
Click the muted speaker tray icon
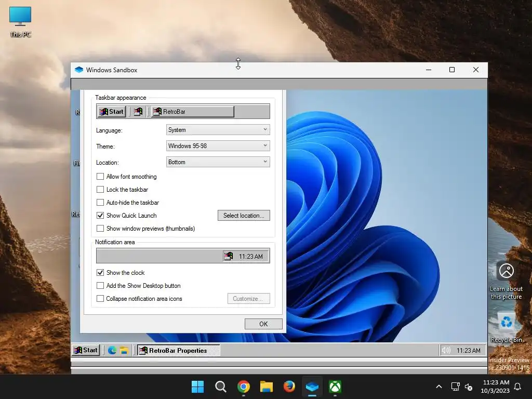pyautogui.click(x=469, y=387)
